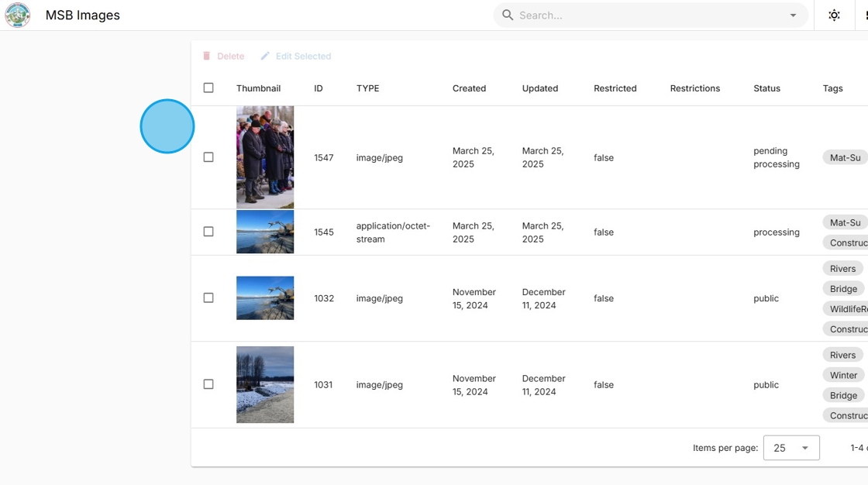The height and width of the screenshot is (485, 868).
Task: Open the items per page dropdown
Action: click(x=791, y=448)
